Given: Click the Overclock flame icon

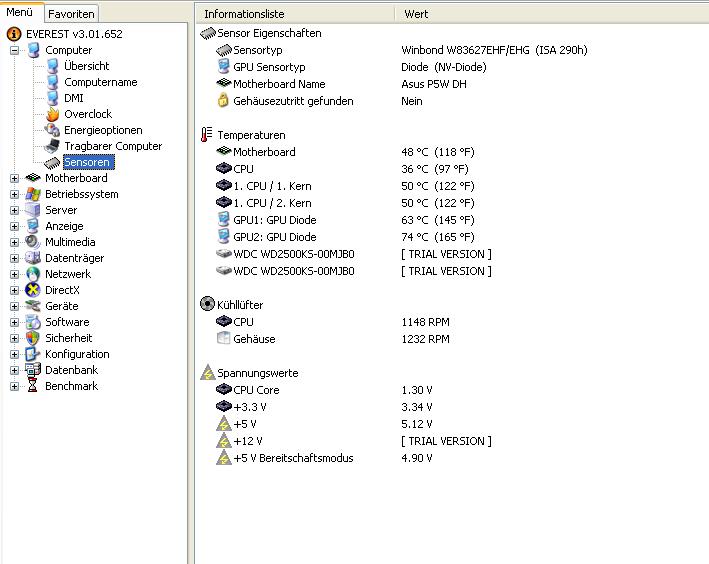Looking at the screenshot, I should pyautogui.click(x=52, y=114).
